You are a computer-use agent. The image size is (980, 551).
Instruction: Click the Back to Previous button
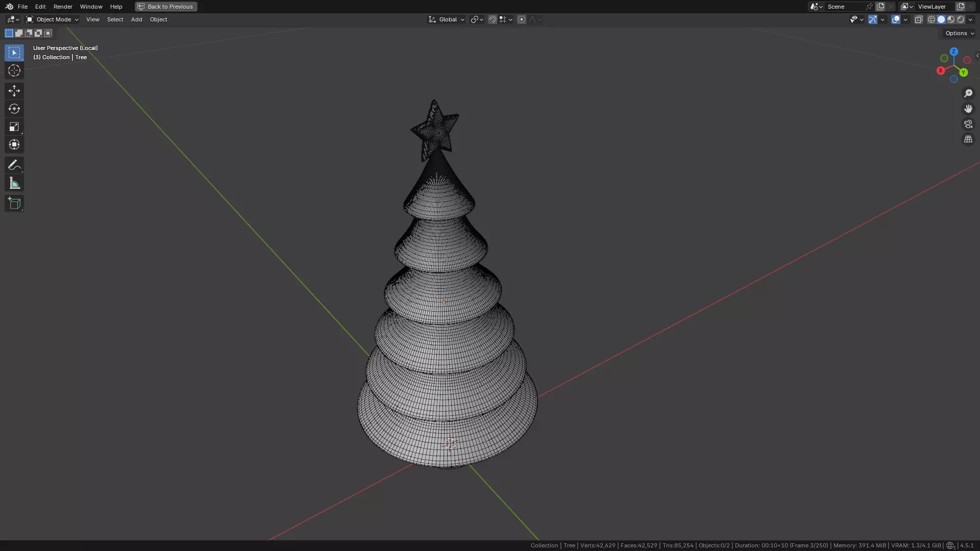point(166,7)
